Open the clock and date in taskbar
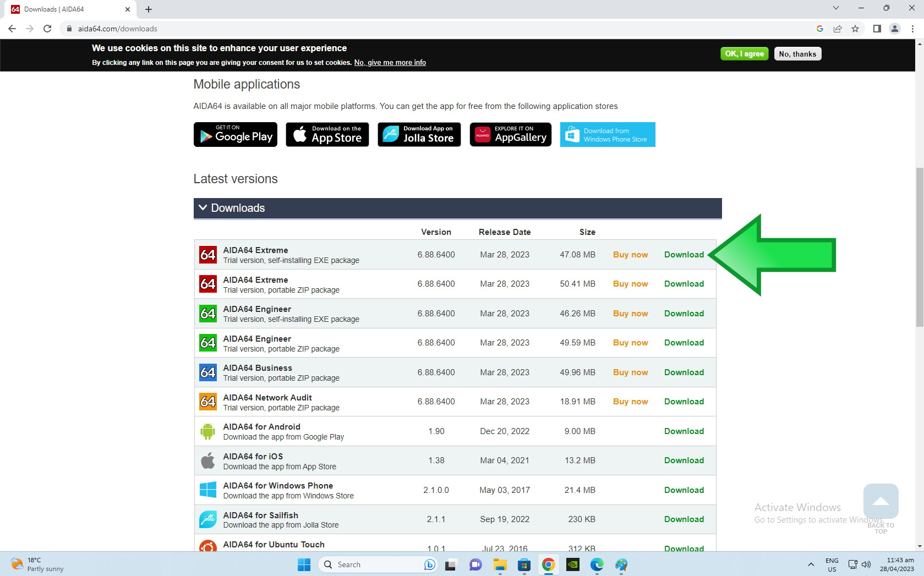This screenshot has height=576, width=924. click(x=897, y=564)
